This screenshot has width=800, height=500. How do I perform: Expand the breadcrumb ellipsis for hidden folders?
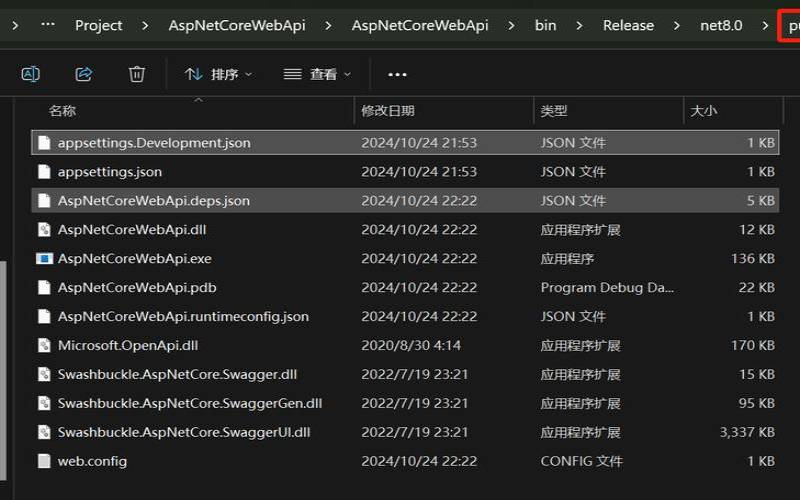[47, 25]
